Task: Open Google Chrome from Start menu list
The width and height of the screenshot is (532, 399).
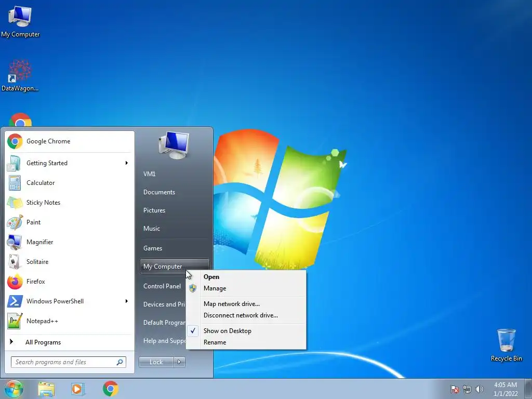Action: point(70,141)
